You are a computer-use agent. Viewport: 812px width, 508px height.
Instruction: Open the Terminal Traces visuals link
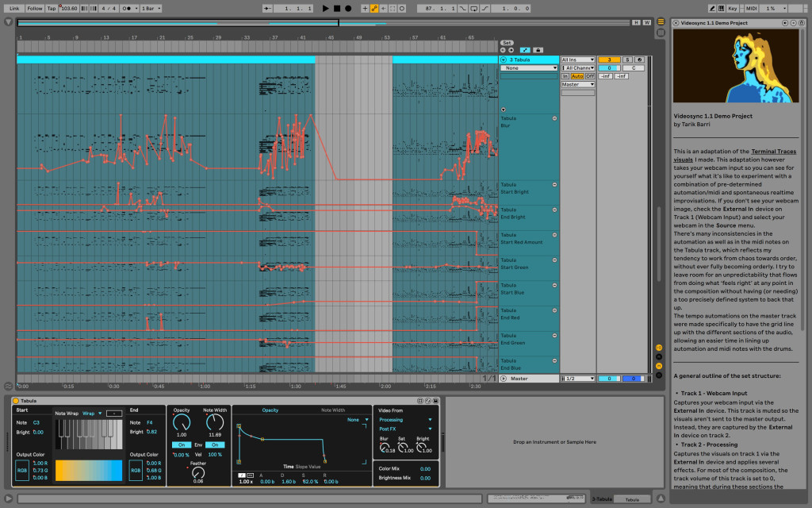pos(774,151)
